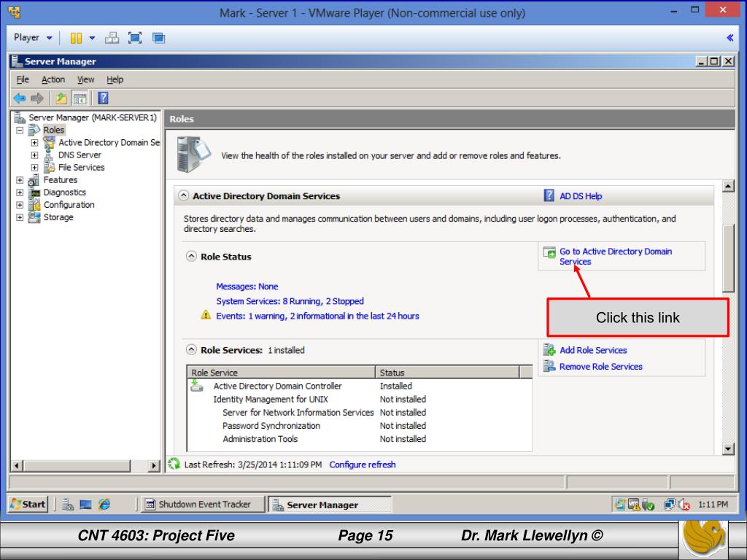This screenshot has width=747, height=560.
Task: Click the Remove Role Services icon
Action: 549,366
